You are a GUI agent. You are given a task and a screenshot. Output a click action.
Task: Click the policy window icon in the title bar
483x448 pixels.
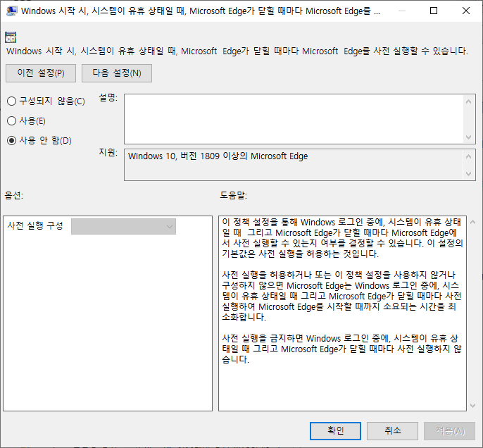11,11
